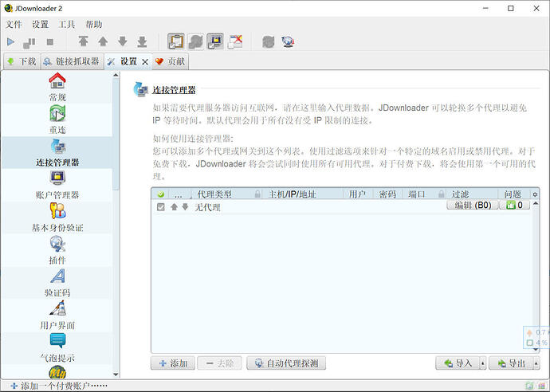Toggle the red-X crossed toolbar icon
Screen dimensions: 550x392
pos(235,41)
